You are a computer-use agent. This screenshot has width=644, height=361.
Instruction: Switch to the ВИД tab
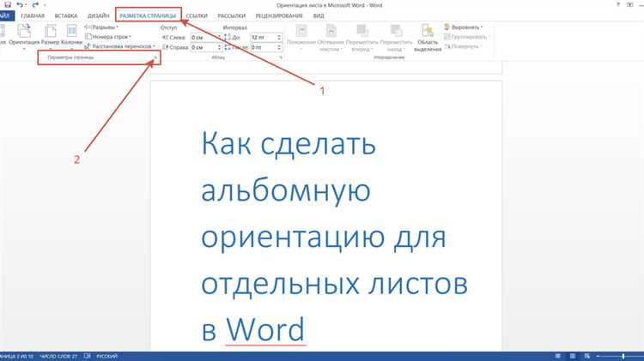tap(319, 15)
